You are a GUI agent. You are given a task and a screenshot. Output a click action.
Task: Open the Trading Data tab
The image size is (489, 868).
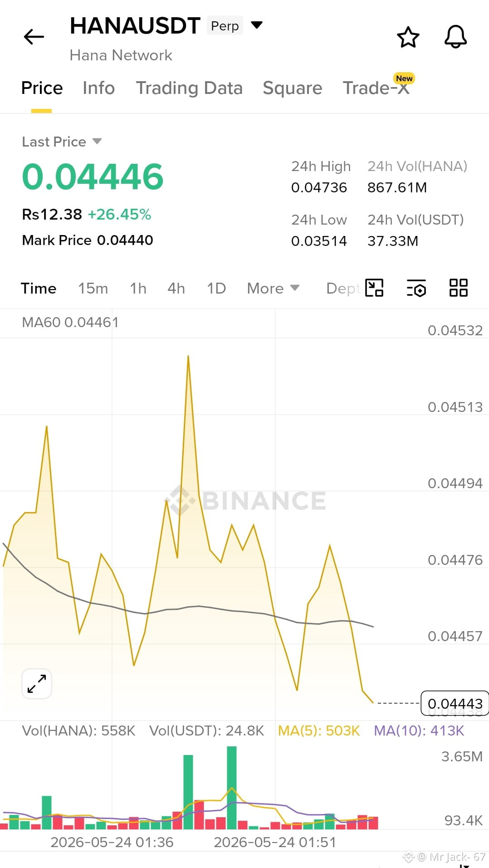click(189, 88)
